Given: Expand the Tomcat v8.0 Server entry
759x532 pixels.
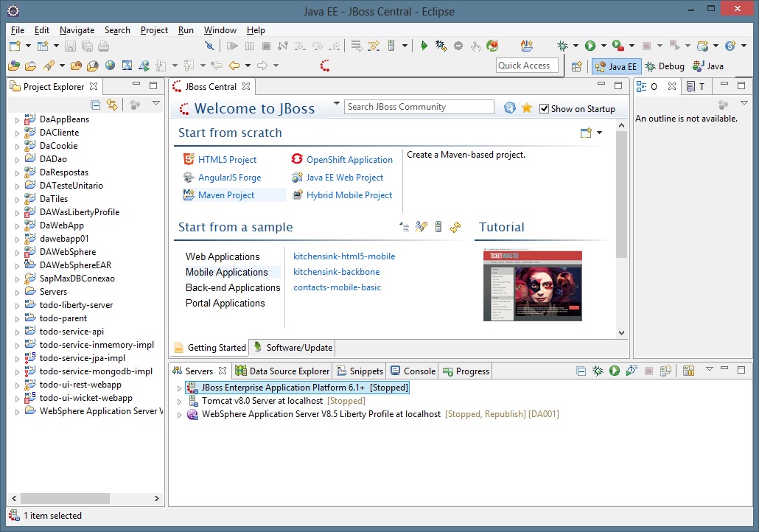Looking at the screenshot, I should (x=179, y=402).
